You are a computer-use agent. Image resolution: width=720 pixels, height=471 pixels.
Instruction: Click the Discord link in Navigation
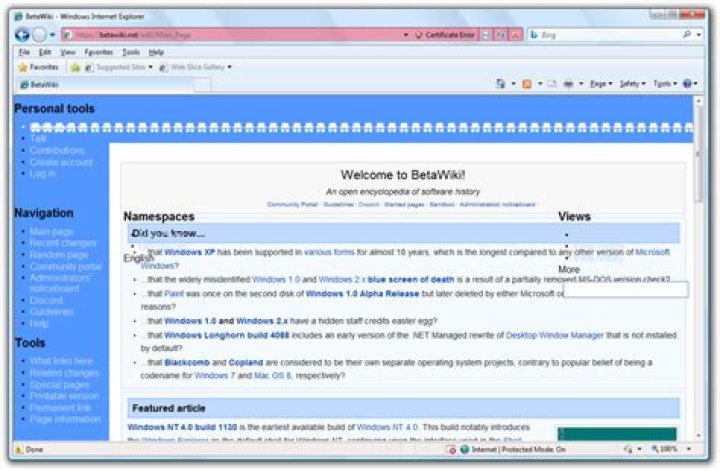(x=46, y=301)
